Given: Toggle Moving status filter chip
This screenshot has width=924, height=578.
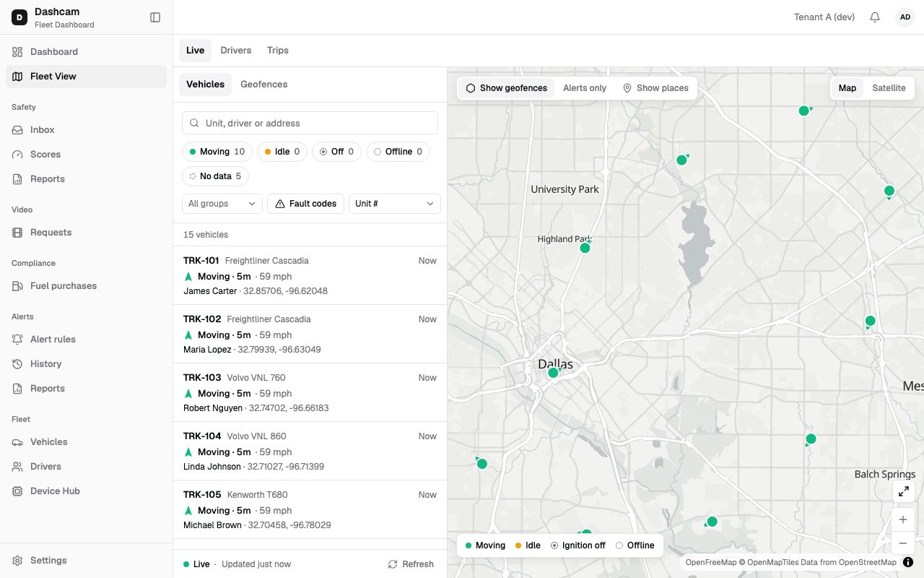Looking at the screenshot, I should 217,152.
